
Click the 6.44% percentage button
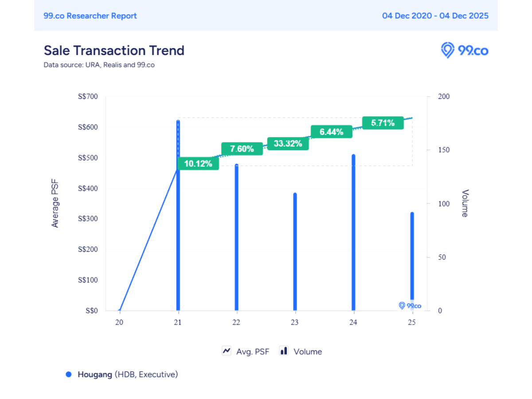click(x=331, y=131)
